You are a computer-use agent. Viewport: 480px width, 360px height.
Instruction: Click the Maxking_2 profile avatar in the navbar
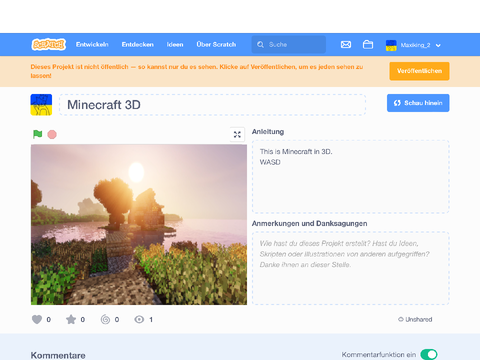click(x=391, y=45)
